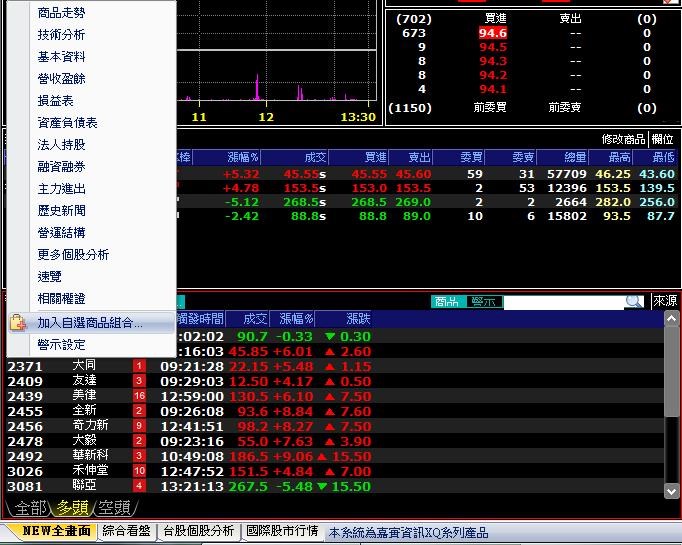Select 技術分析 from the context menu
Screen dimensions: 682x545
coord(61,35)
